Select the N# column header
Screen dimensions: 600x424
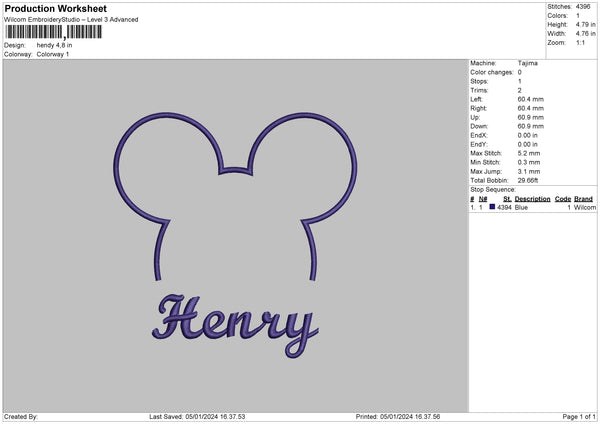(482, 199)
